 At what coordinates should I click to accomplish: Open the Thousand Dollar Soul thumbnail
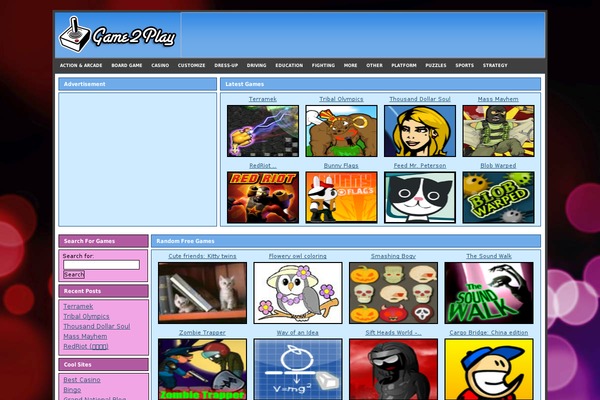420,131
